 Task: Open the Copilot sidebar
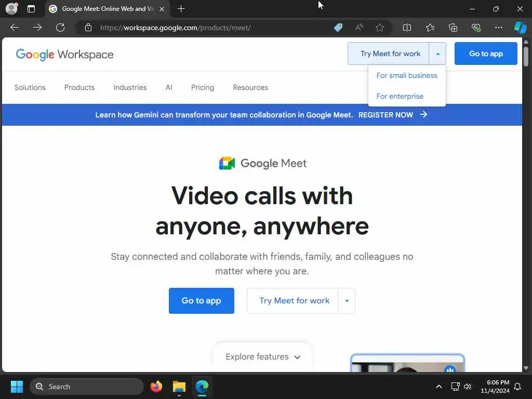(x=521, y=28)
